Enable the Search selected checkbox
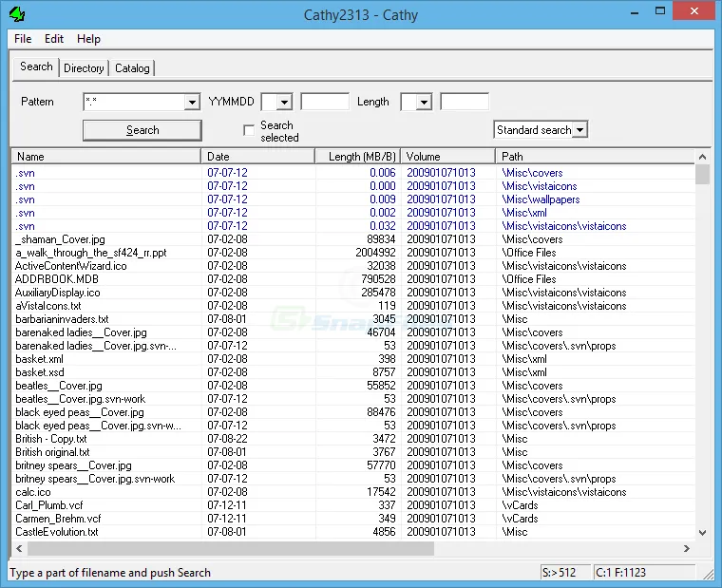This screenshot has width=722, height=588. [x=249, y=130]
